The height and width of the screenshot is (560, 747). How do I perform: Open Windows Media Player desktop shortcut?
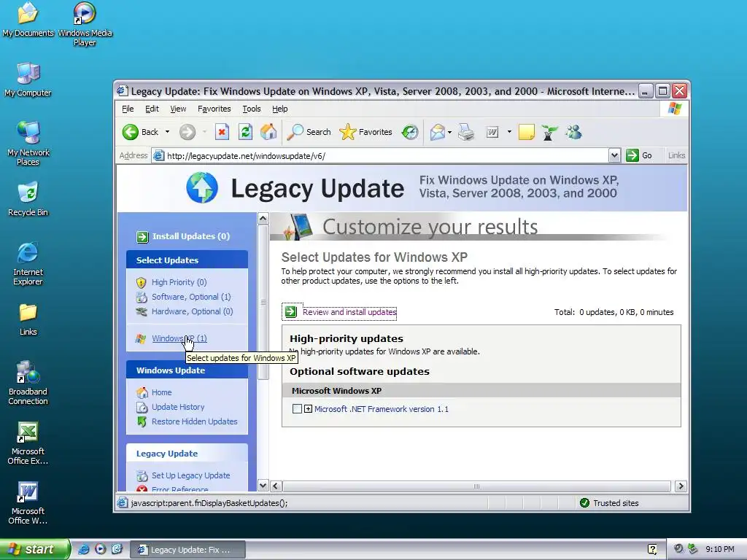coord(85,24)
